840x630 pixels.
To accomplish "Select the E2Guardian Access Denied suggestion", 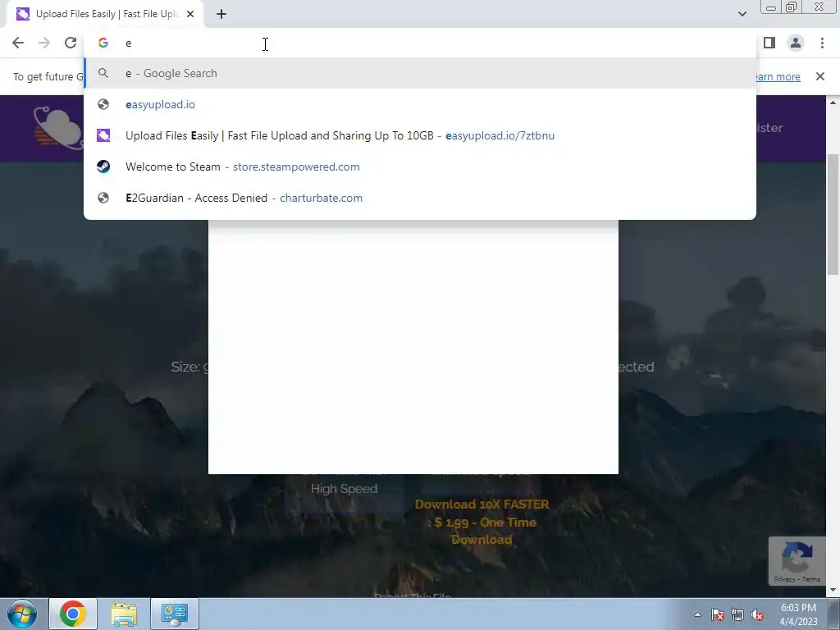I will tap(420, 198).
